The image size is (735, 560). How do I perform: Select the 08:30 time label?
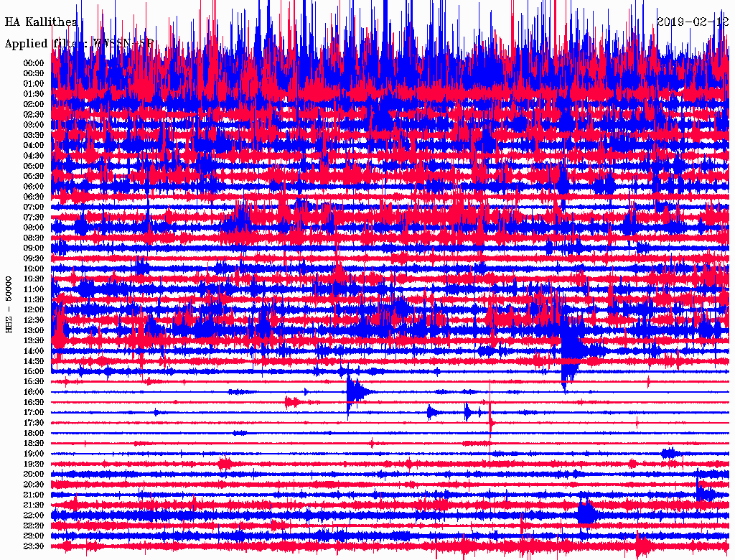33,238
